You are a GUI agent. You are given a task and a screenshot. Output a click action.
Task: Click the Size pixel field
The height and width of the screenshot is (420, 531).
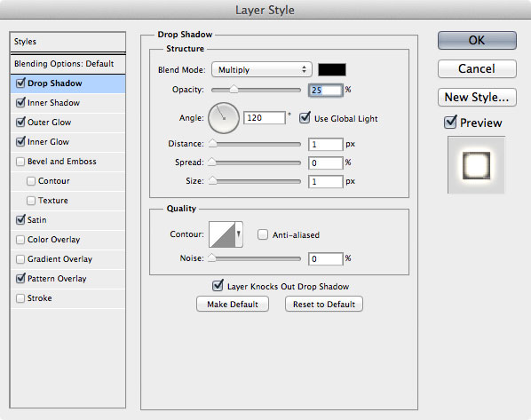click(326, 181)
